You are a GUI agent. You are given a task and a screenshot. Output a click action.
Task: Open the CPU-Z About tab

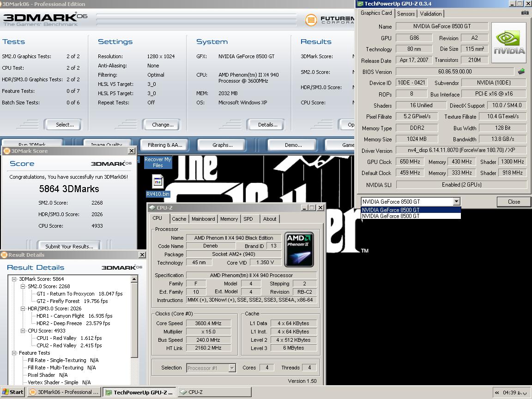point(269,219)
